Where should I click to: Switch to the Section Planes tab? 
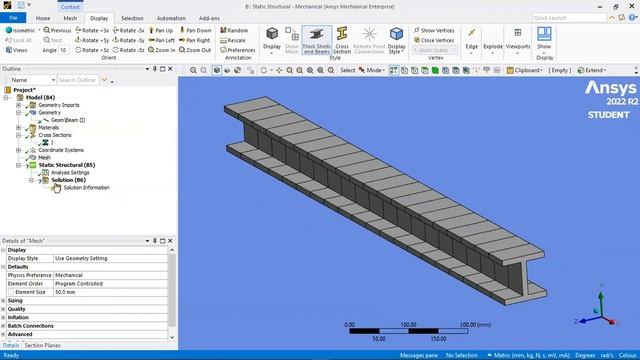(x=42, y=345)
